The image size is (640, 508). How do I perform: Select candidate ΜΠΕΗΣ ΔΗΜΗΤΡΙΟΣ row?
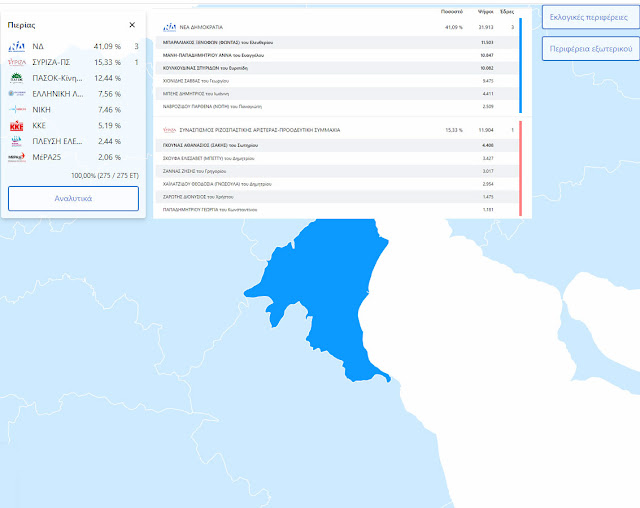click(337, 94)
